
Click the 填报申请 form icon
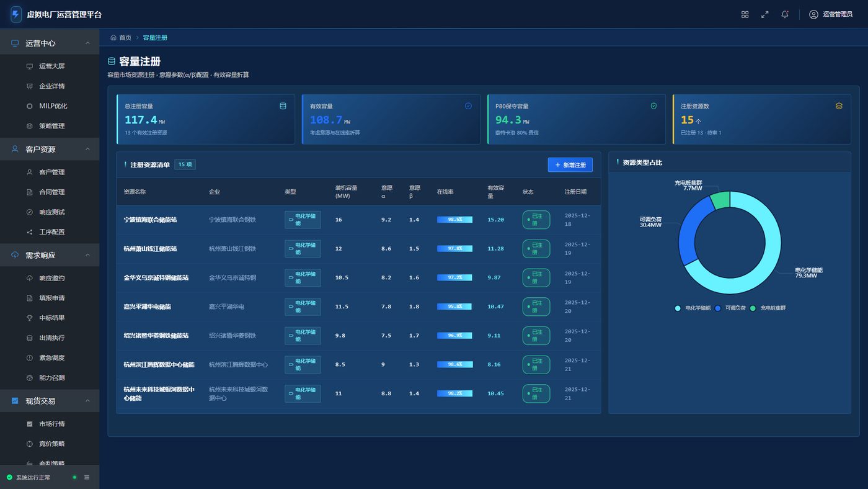point(29,298)
